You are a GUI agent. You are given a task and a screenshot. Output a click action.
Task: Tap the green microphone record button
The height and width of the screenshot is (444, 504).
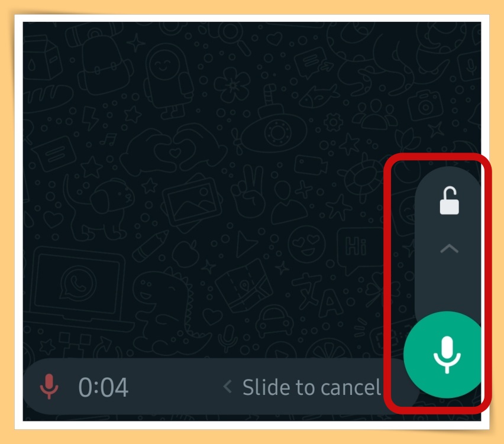(445, 355)
